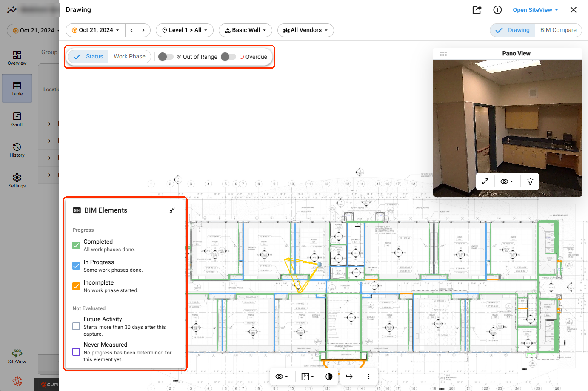
Task: Open the All Vendors dropdown
Action: click(x=305, y=30)
